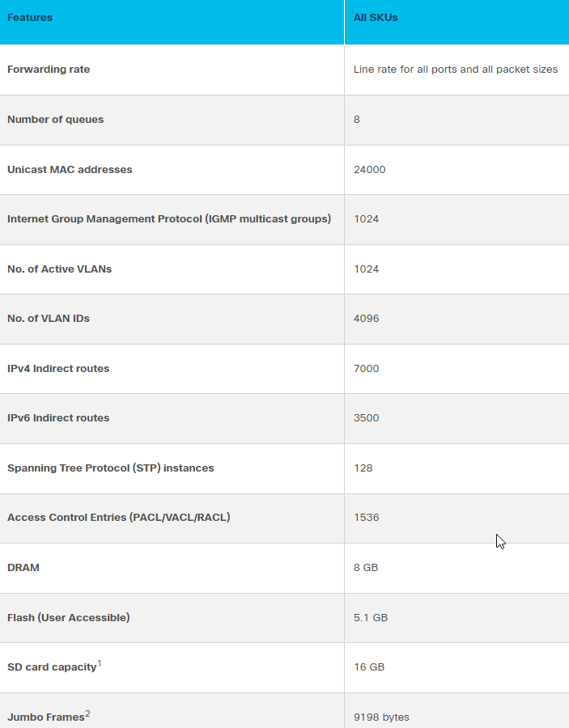Click the Spanning Tree Protocol instances label

coord(110,468)
